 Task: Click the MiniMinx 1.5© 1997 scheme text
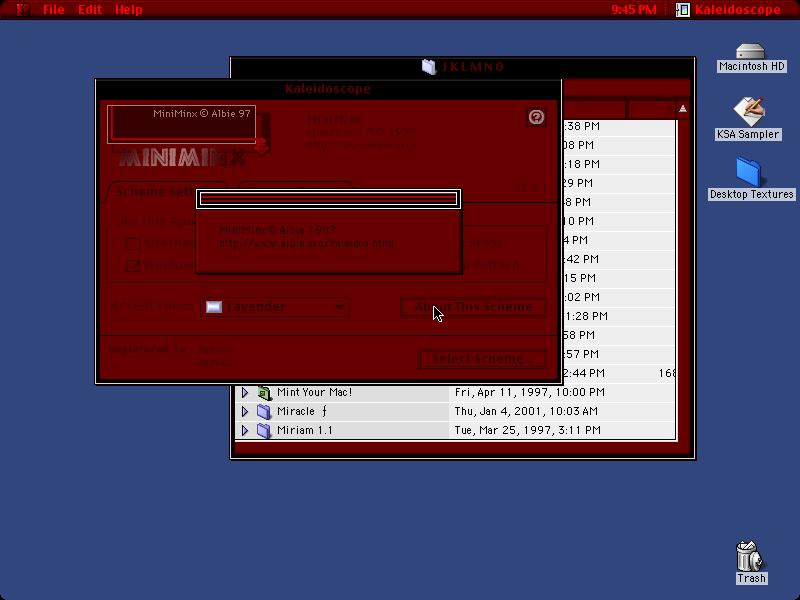click(x=361, y=132)
